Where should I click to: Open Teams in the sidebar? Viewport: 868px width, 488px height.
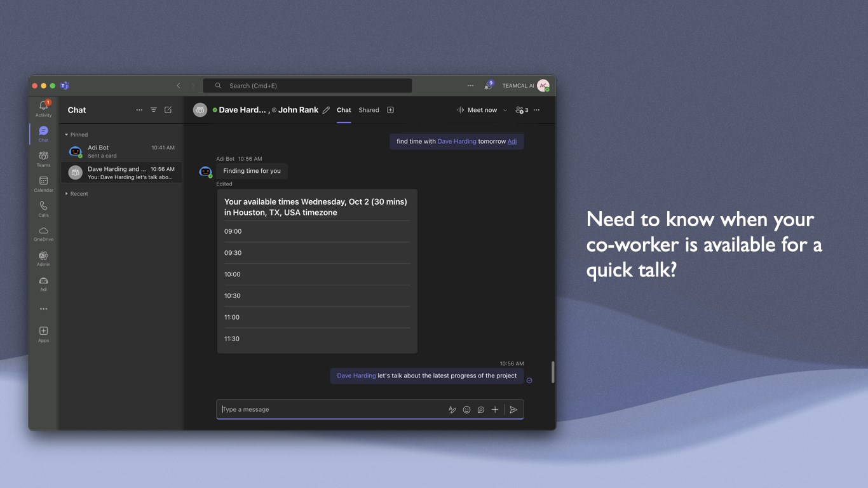43,159
